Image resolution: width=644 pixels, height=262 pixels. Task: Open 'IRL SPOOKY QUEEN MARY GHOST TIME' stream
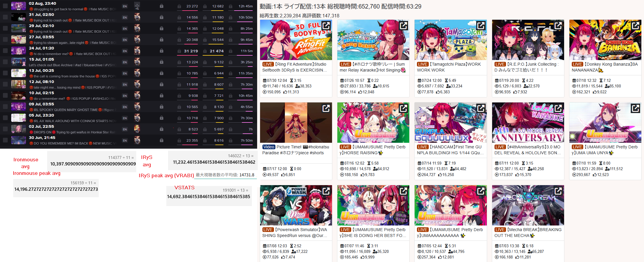point(73,110)
